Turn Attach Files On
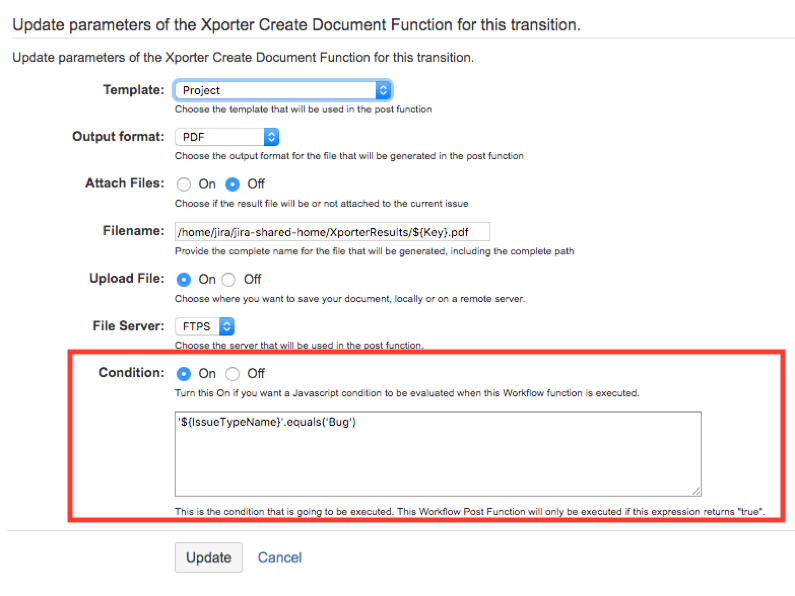This screenshot has width=795, height=596. point(184,184)
